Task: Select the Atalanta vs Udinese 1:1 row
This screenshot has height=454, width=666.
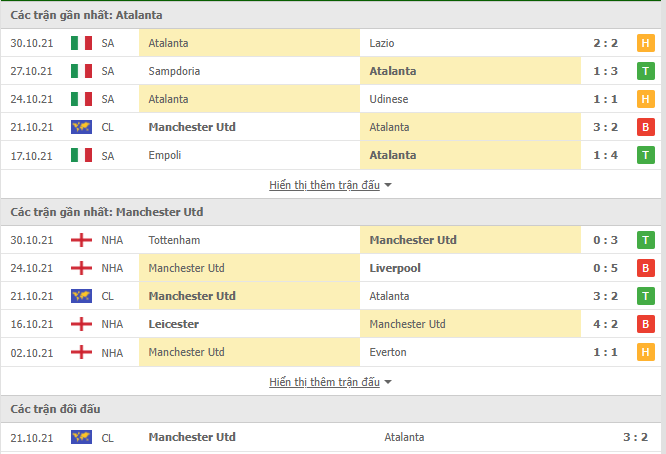Action: (331, 99)
